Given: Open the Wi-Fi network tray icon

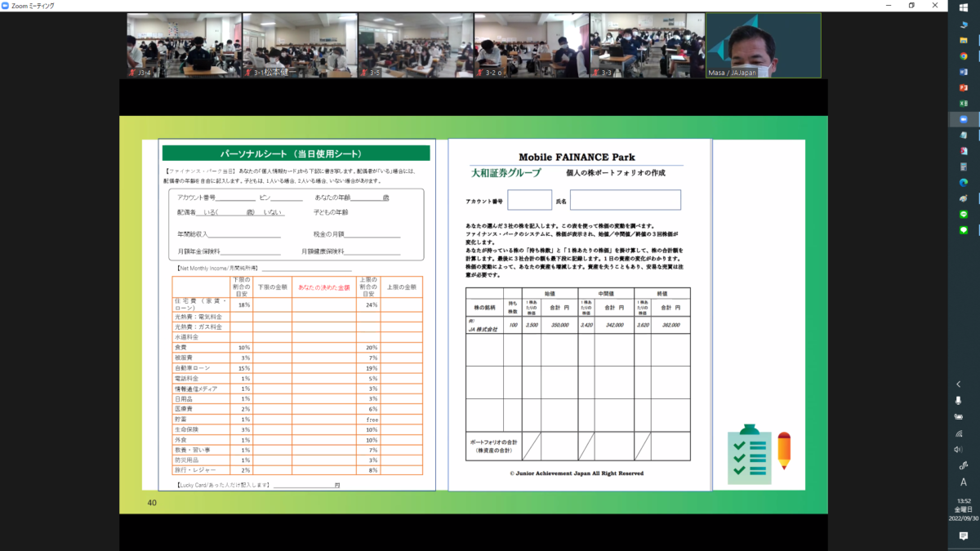Looking at the screenshot, I should (958, 433).
